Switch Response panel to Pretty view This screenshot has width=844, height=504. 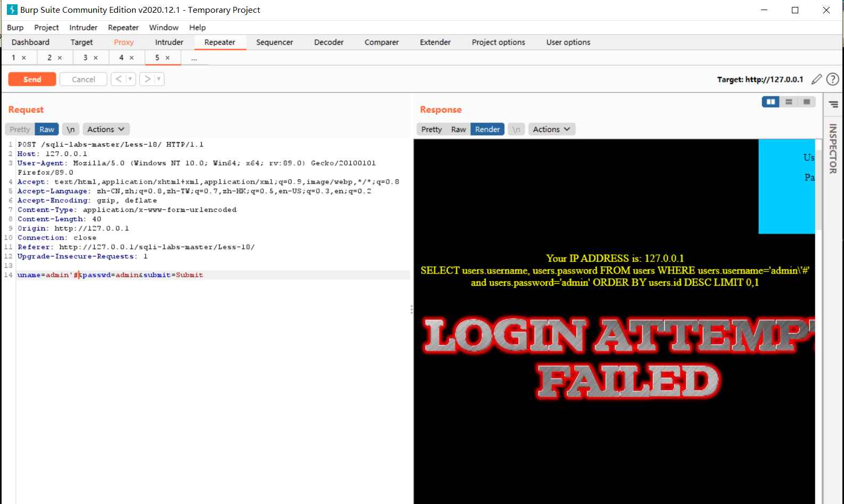pyautogui.click(x=432, y=129)
